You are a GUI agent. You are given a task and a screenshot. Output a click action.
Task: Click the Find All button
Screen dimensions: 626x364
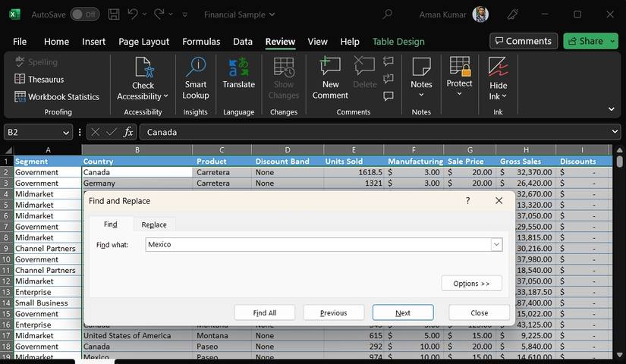pos(265,312)
